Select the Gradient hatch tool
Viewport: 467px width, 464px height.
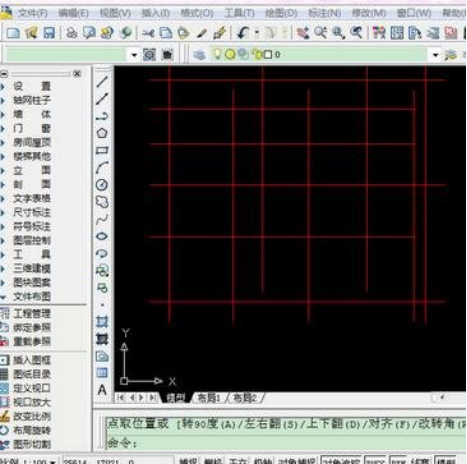tap(102, 339)
